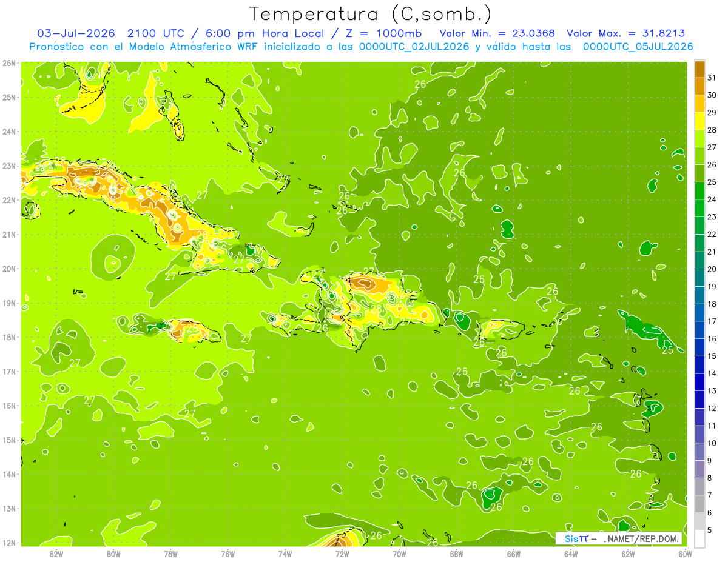Click the "22N" latitude axis label
Viewport: 728px width, 562px height.
8,200
